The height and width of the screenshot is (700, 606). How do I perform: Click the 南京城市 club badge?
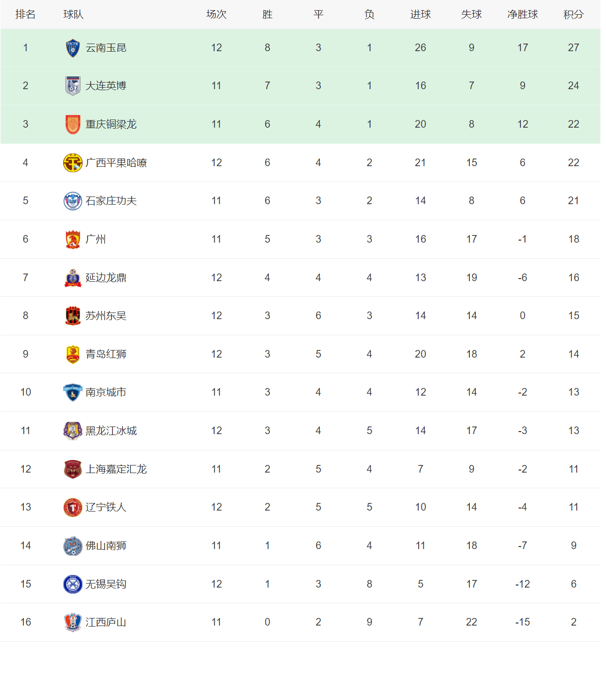[73, 393]
